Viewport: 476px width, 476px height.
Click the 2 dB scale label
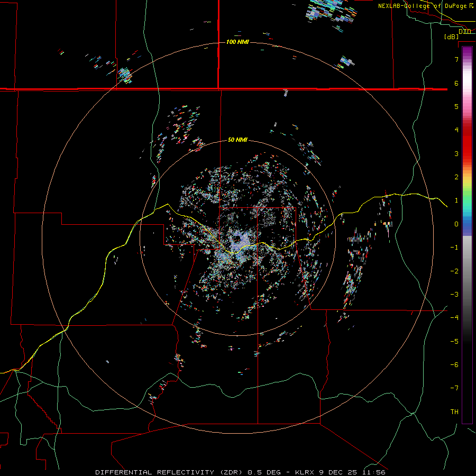tap(456, 177)
